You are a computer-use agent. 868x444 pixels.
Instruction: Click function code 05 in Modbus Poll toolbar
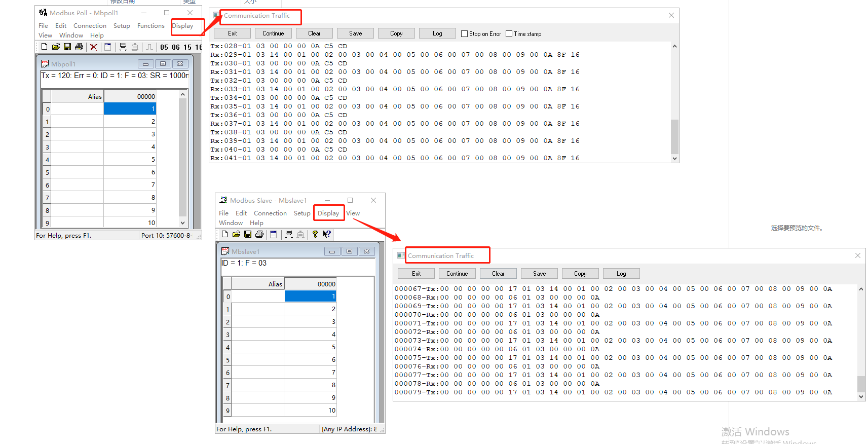tap(164, 47)
